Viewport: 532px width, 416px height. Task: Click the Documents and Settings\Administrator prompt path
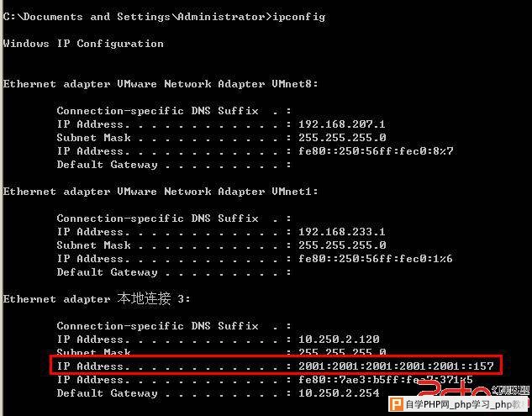coord(138,17)
